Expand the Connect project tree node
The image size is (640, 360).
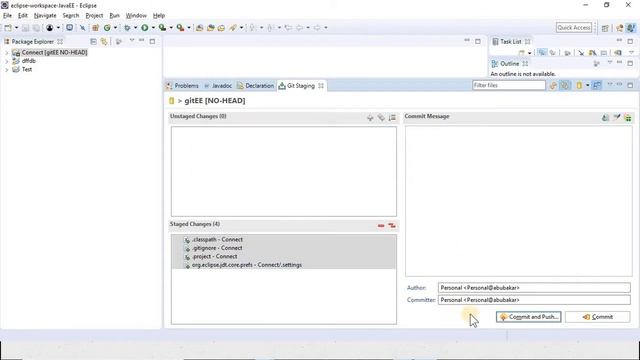tap(7, 53)
